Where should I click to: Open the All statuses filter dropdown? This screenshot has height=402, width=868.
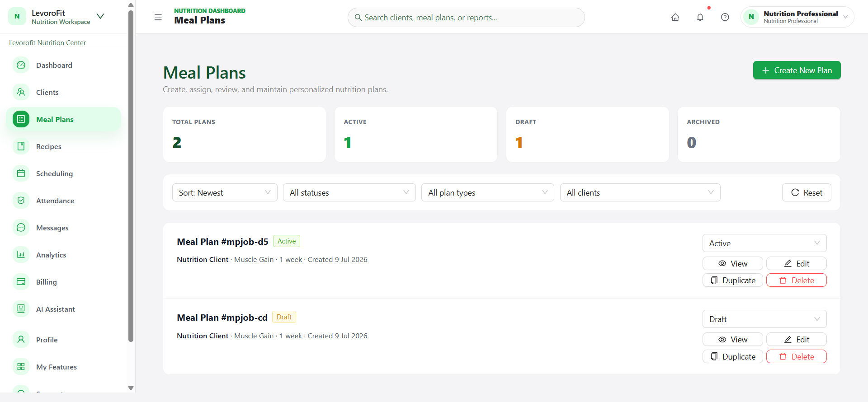(x=349, y=192)
